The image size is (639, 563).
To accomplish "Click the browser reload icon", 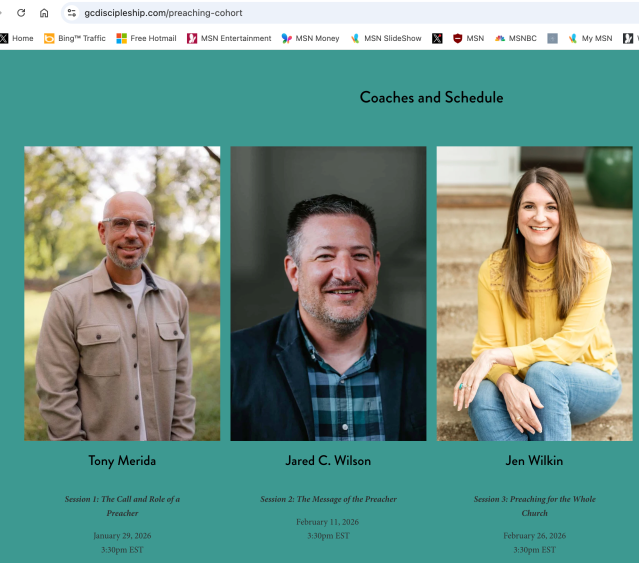I will click(21, 13).
